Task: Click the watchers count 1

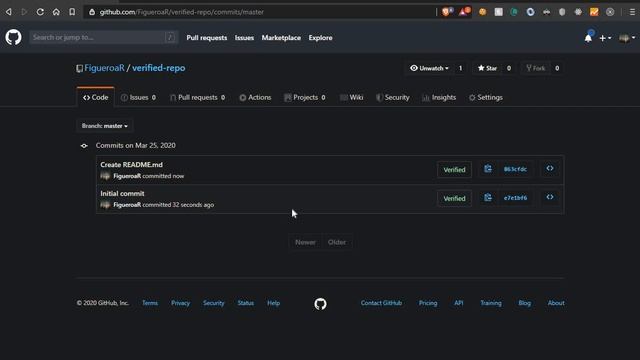Action: (460, 68)
